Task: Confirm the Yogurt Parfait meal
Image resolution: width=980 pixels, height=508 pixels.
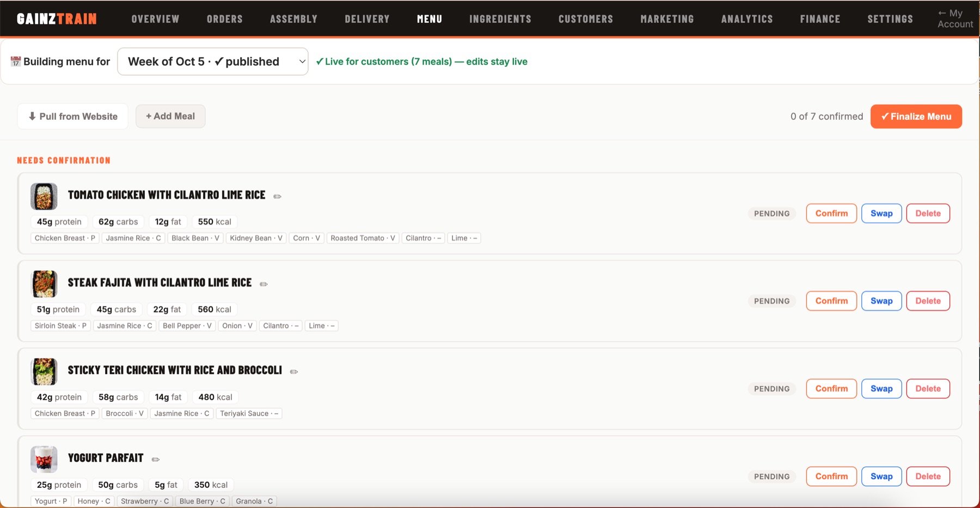Action: point(831,476)
